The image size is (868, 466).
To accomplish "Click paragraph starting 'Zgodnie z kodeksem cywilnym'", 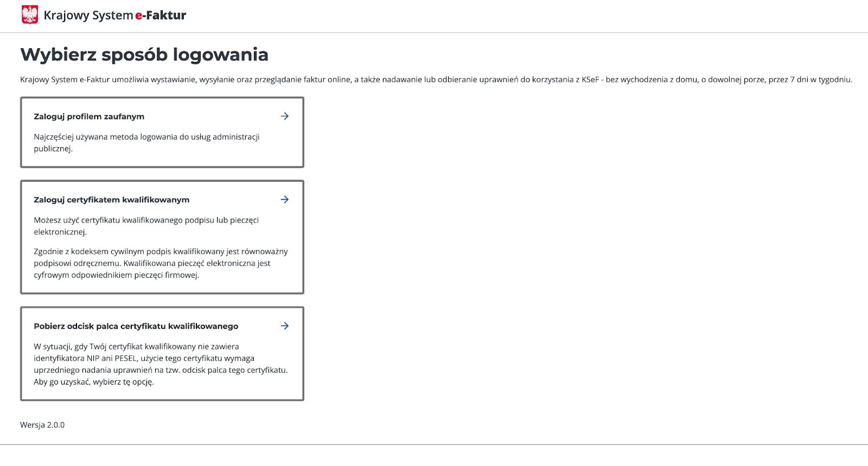I will (161, 263).
